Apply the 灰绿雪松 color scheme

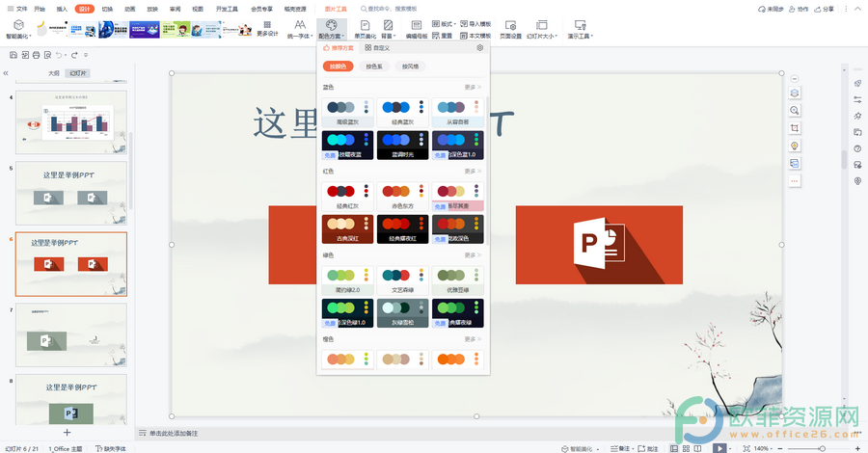(402, 313)
